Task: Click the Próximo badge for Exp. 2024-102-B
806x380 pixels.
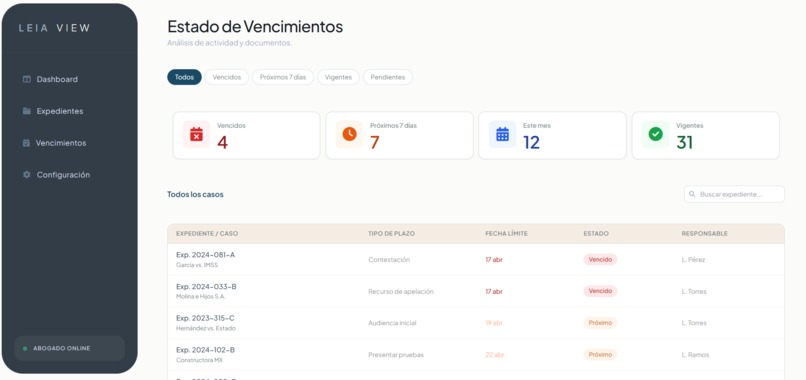Action: click(600, 355)
